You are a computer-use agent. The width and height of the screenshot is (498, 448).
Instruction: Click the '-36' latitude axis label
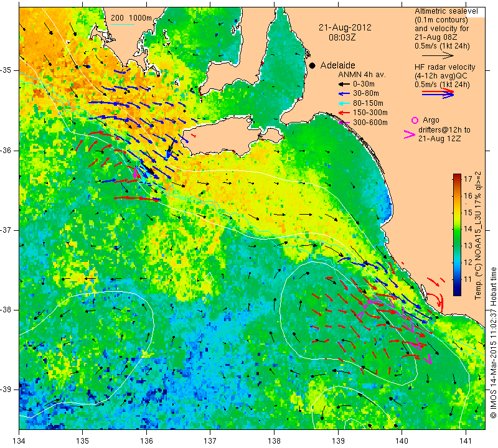6,150
